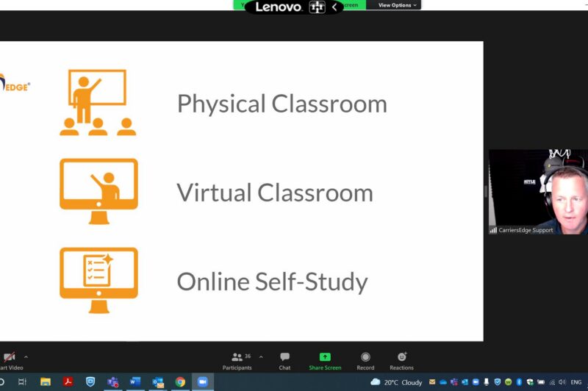Open Microsoft Word in the taskbar
Viewport: 588px width, 391px height.
tap(135, 382)
